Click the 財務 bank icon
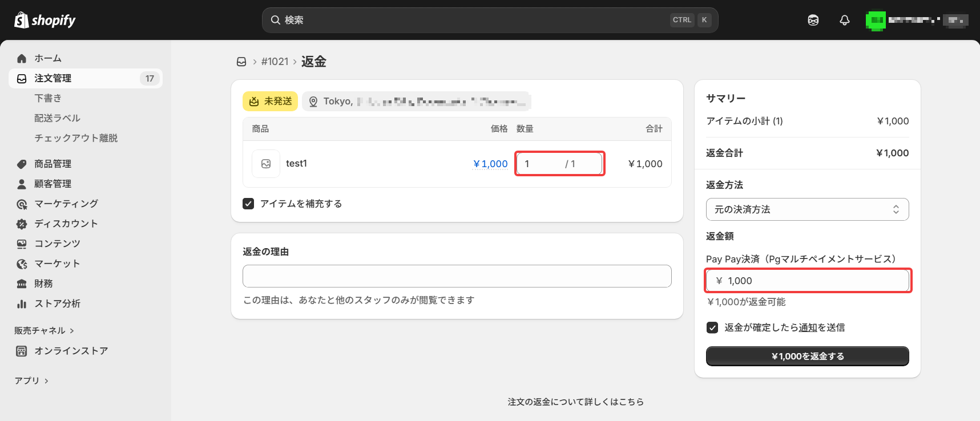 point(22,284)
